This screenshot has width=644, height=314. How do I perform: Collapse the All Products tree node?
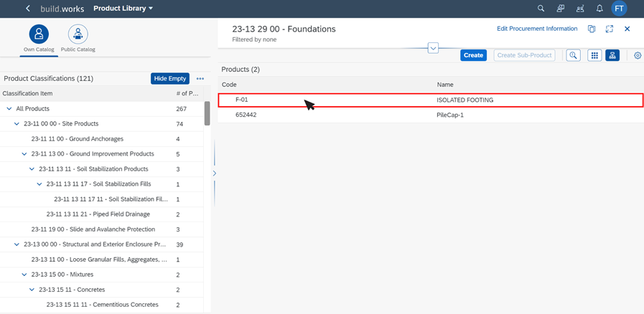click(x=9, y=109)
